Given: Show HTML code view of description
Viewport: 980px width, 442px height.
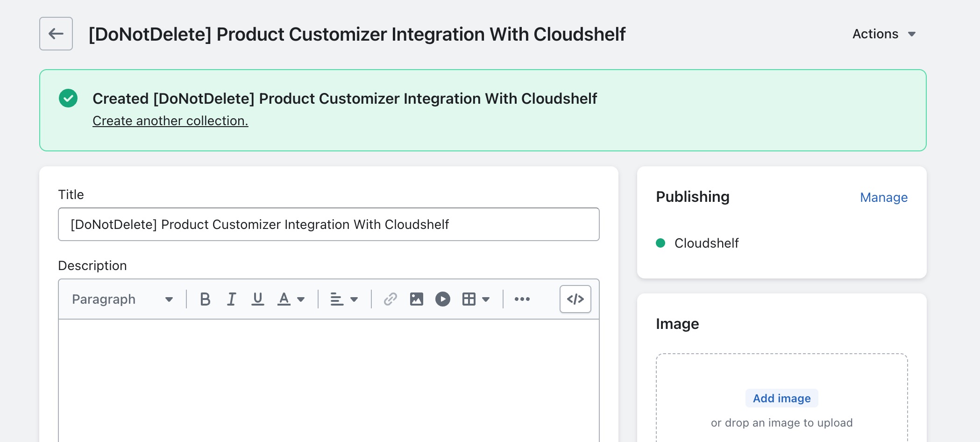Looking at the screenshot, I should pyautogui.click(x=575, y=299).
